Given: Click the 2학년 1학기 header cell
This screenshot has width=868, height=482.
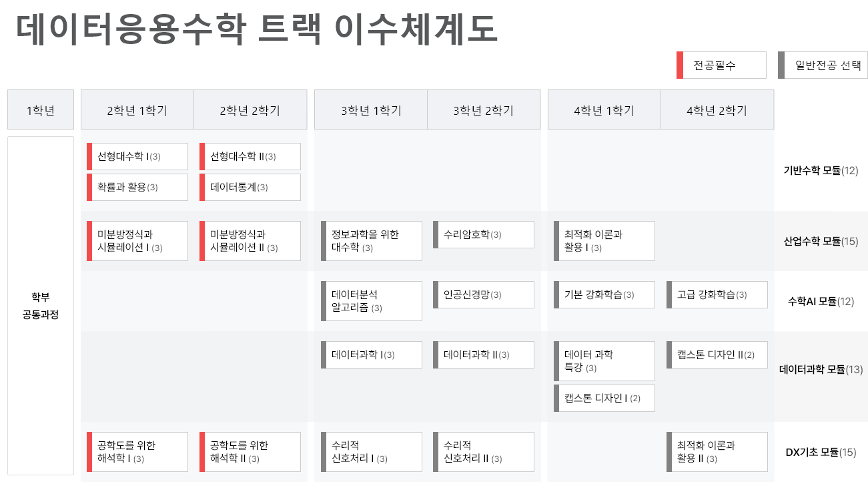Looking at the screenshot, I should [137, 110].
